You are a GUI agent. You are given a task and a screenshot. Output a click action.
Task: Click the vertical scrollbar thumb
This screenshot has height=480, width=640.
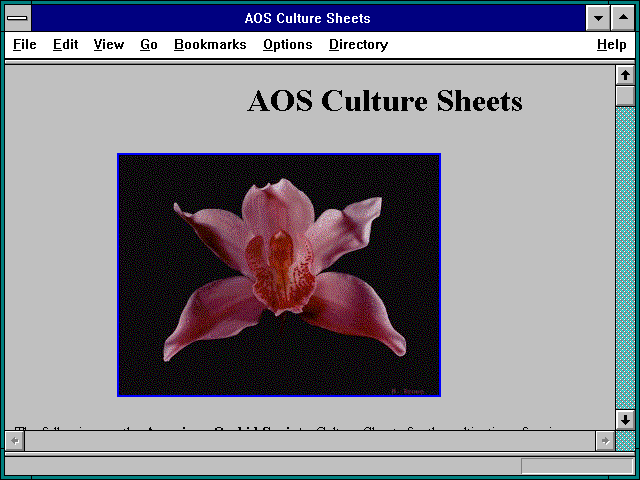pos(625,96)
